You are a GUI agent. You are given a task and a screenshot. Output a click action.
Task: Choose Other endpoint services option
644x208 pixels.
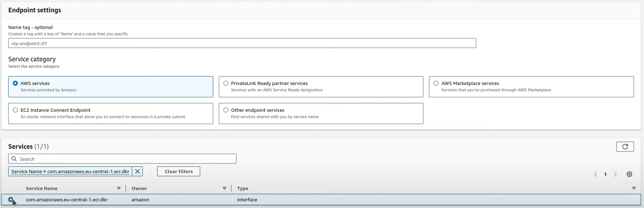tap(226, 110)
